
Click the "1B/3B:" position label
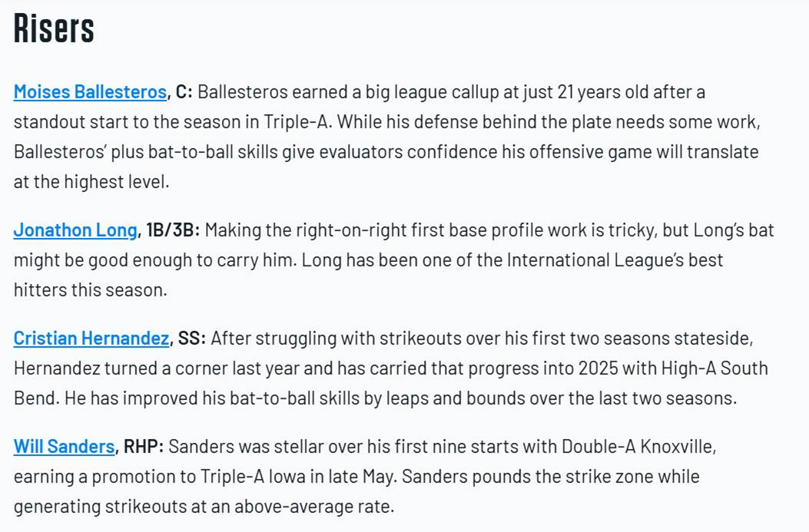pos(172,230)
